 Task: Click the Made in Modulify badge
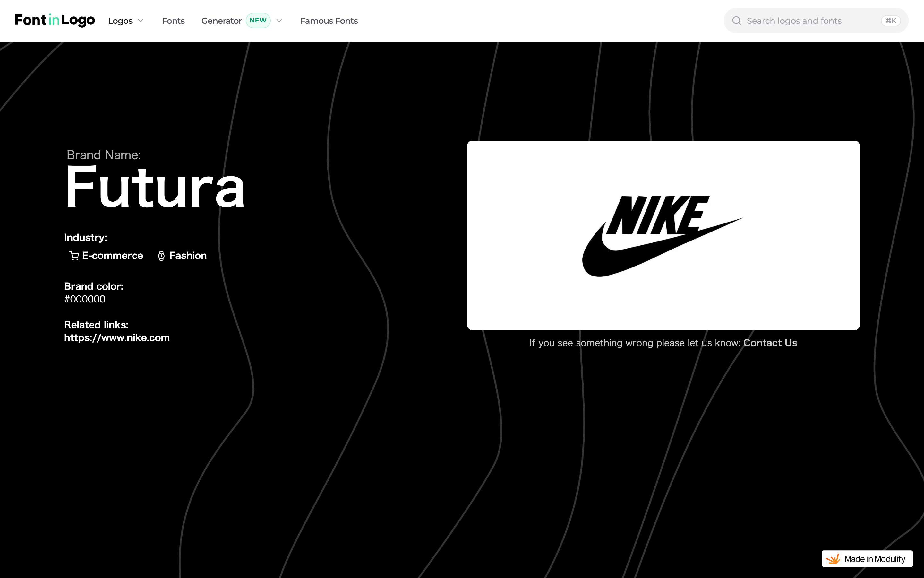click(867, 559)
